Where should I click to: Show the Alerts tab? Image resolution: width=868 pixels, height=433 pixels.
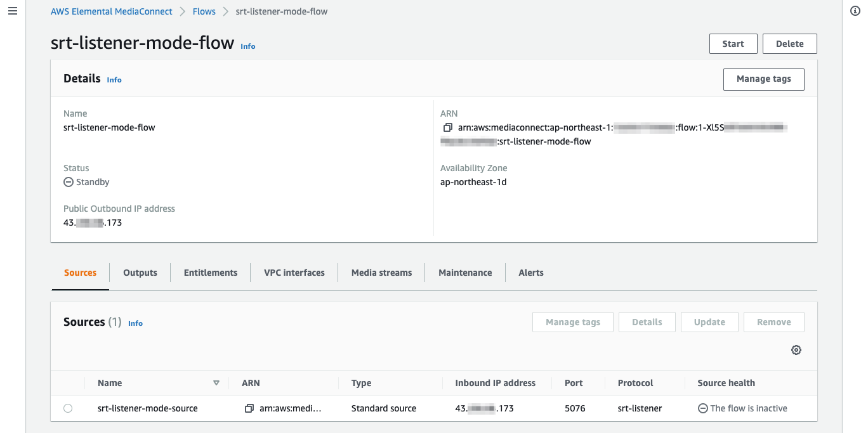[531, 273]
